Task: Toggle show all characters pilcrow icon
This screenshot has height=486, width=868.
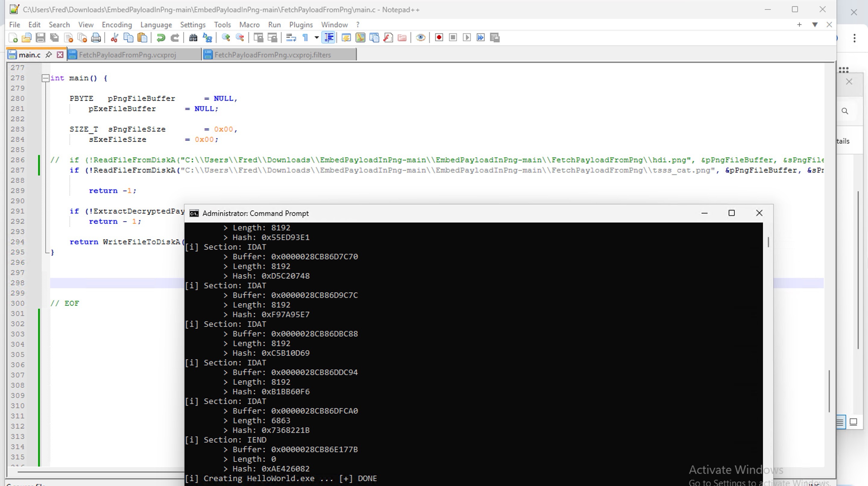Action: tap(305, 37)
